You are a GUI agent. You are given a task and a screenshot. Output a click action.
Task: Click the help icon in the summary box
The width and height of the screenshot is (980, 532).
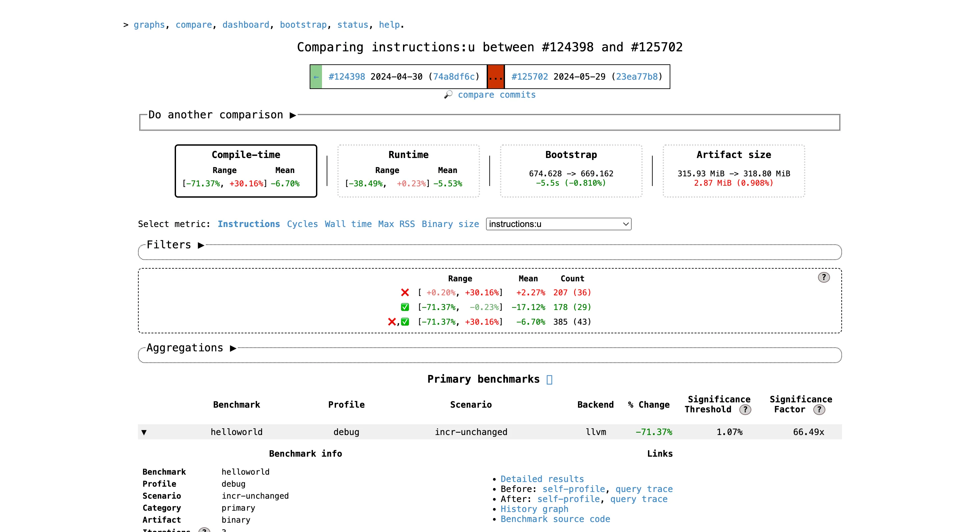824,277
